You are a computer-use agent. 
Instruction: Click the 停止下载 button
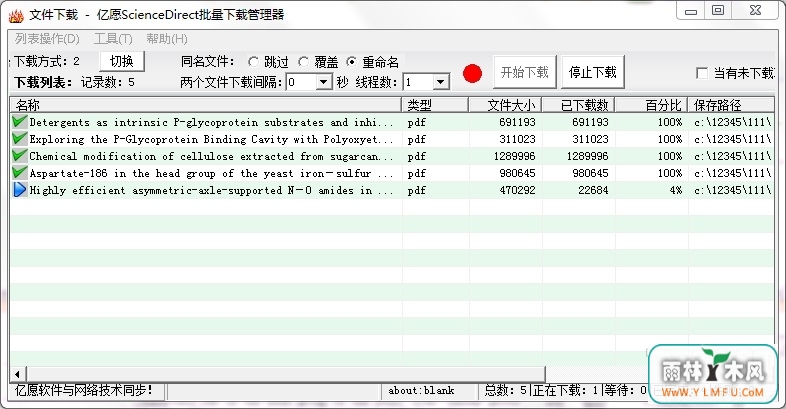593,72
